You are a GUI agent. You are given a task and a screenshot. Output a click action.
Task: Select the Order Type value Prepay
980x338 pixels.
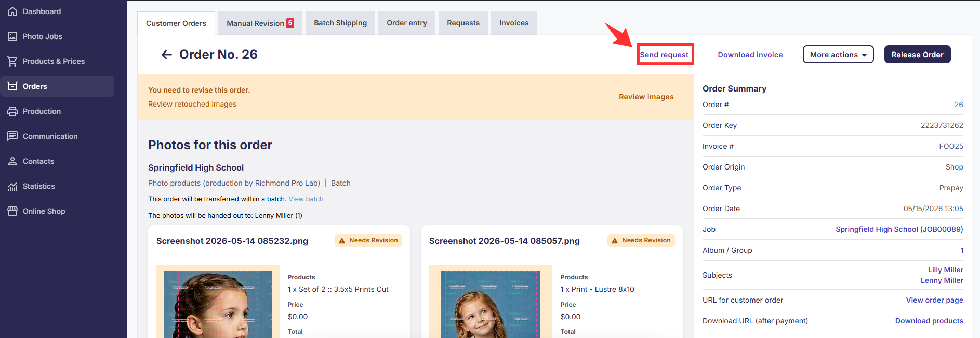click(x=951, y=188)
